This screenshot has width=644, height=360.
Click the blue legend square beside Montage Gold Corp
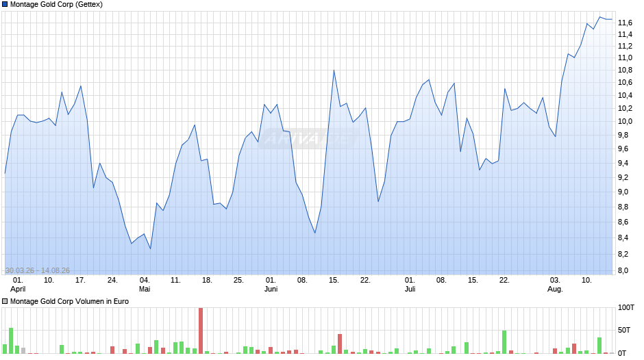coord(5,5)
